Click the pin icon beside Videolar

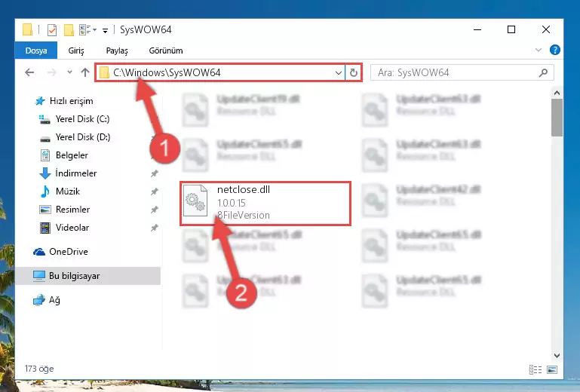click(x=155, y=228)
